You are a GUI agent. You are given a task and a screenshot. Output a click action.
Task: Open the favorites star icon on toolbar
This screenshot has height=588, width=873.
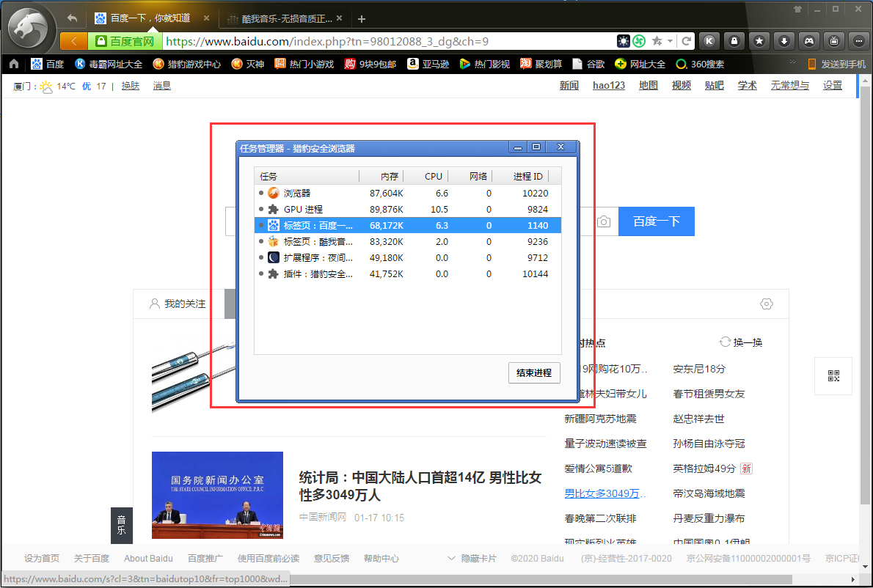(759, 41)
